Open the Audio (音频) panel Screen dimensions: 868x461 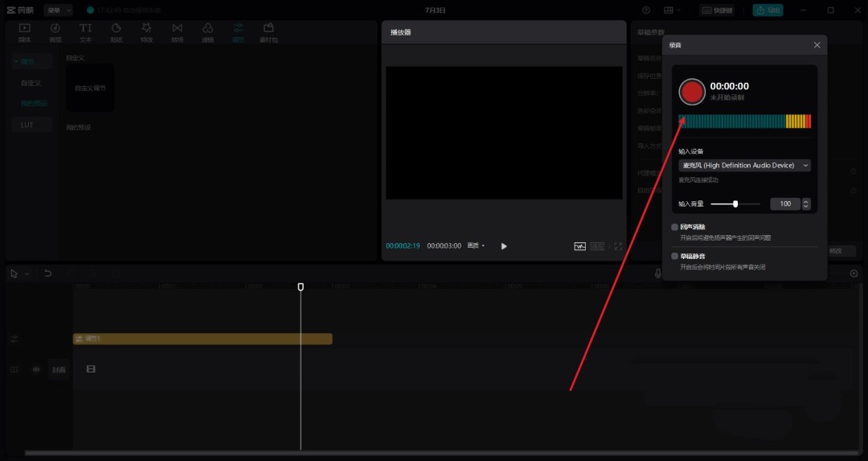tap(55, 32)
